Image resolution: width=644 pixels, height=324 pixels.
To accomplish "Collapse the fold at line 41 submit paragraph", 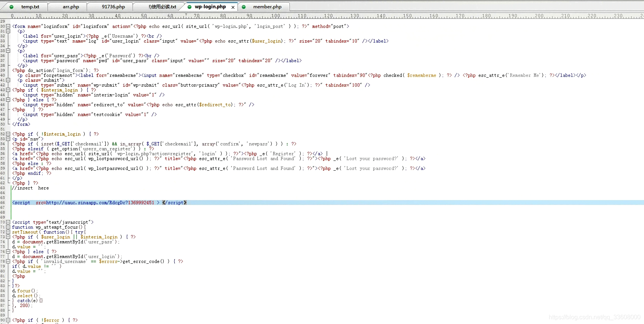I will (8, 80).
